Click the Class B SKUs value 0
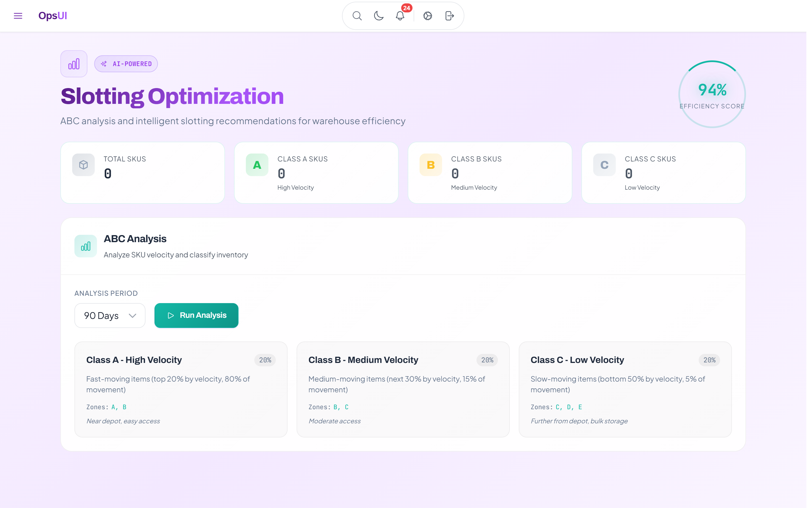Image resolution: width=812 pixels, height=508 pixels. (455, 174)
